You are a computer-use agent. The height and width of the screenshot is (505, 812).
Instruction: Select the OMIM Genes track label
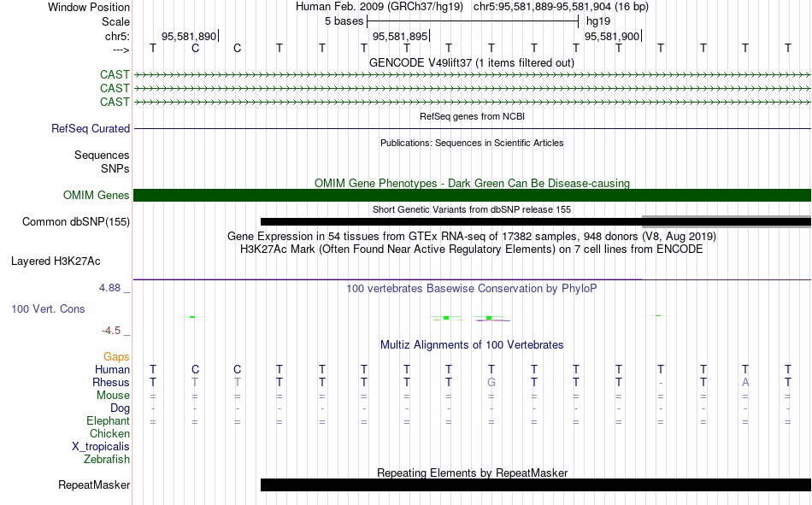(97, 196)
